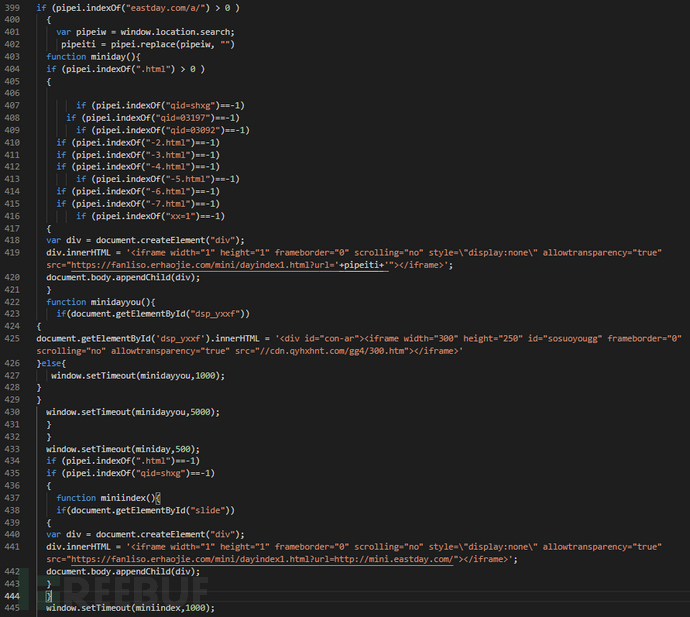Click the 'qid=03197' condition line
The height and width of the screenshot is (617, 690).
153,118
